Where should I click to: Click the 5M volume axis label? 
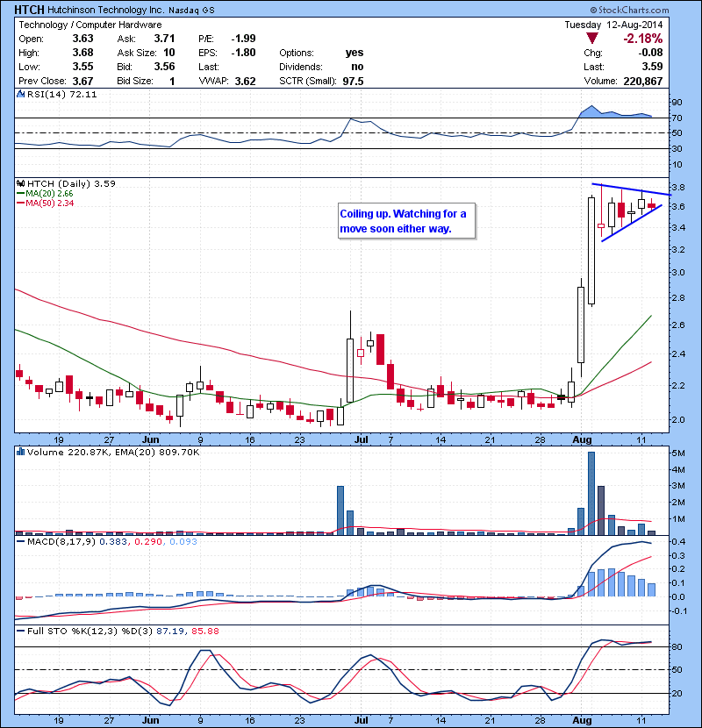678,453
